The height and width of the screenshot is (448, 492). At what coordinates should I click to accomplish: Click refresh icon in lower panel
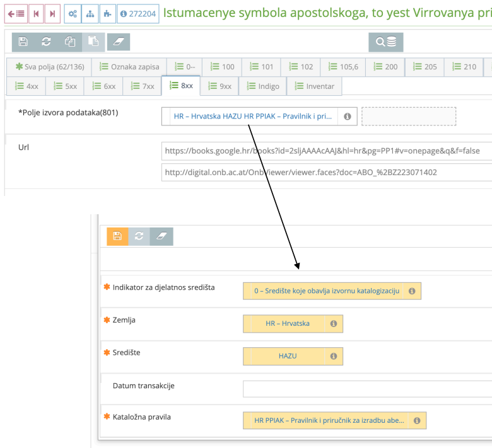(139, 236)
